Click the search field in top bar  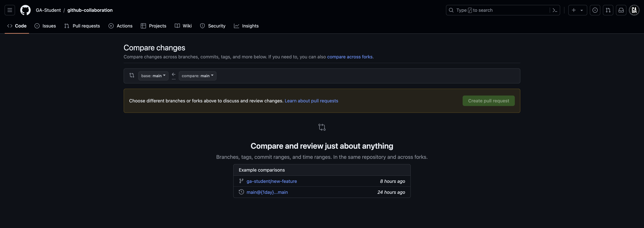[x=498, y=10]
